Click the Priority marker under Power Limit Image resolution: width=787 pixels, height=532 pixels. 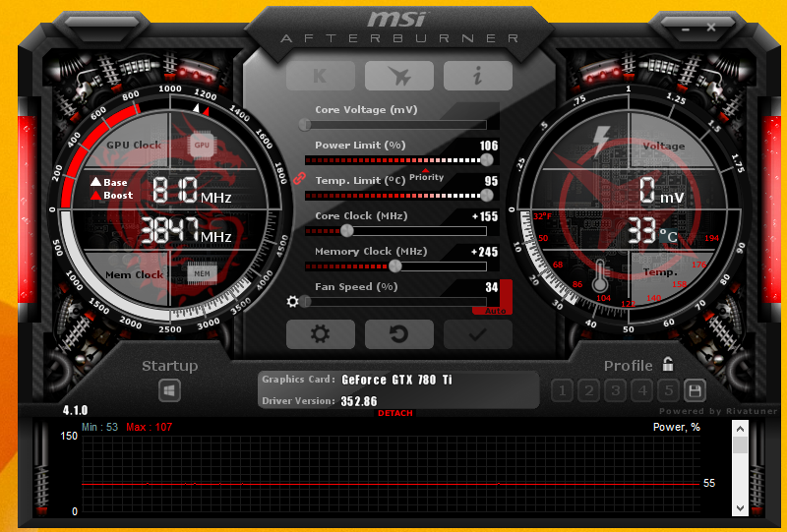[426, 176]
